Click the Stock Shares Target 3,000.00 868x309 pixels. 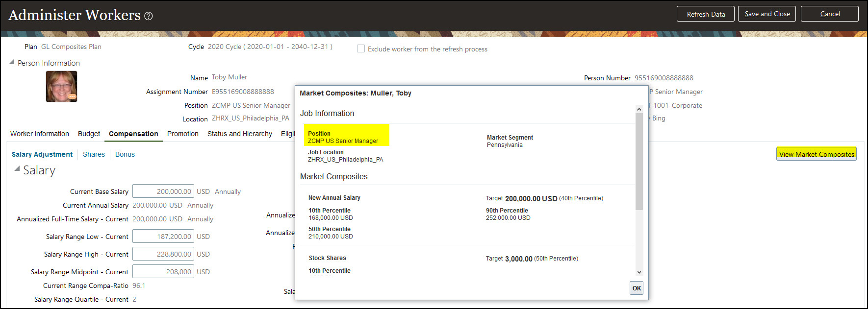pyautogui.click(x=519, y=259)
